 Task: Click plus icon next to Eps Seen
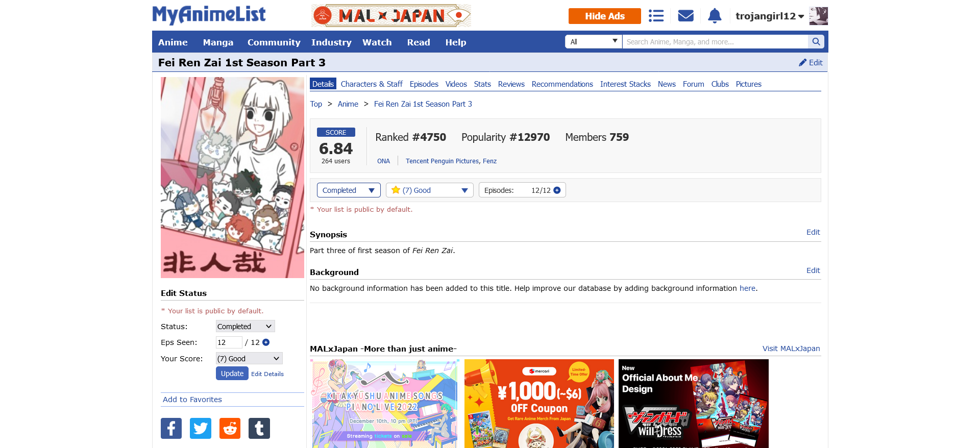[x=266, y=342]
